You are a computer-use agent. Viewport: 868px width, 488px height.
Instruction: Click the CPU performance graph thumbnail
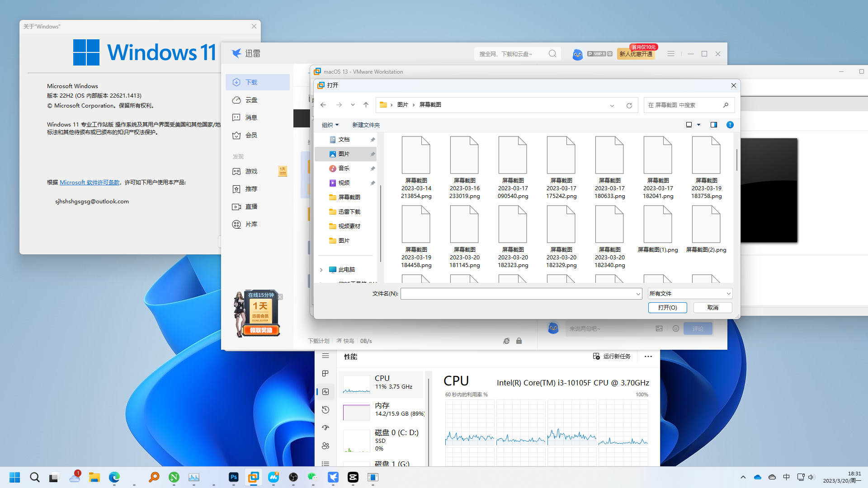click(356, 385)
